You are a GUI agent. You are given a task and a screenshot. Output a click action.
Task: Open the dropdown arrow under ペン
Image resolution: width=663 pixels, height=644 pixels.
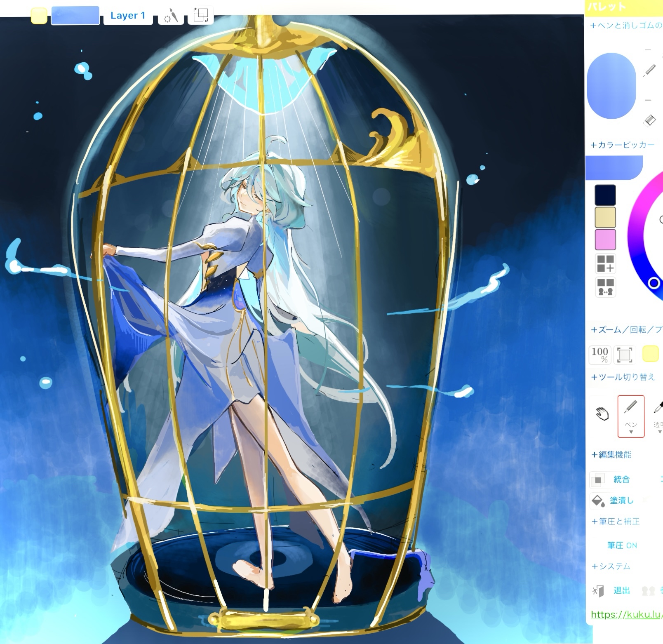click(631, 432)
